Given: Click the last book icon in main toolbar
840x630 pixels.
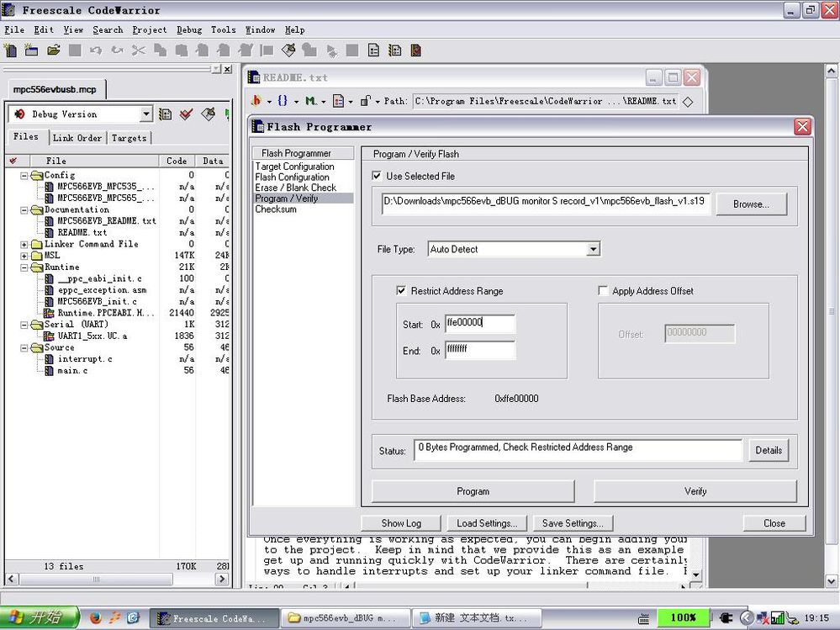Looking at the screenshot, I should [x=415, y=50].
